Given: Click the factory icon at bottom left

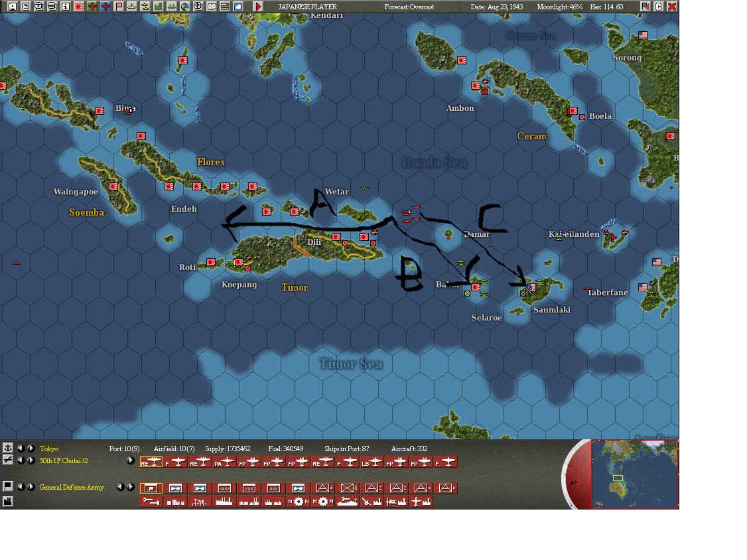Looking at the screenshot, I should (x=7, y=501).
